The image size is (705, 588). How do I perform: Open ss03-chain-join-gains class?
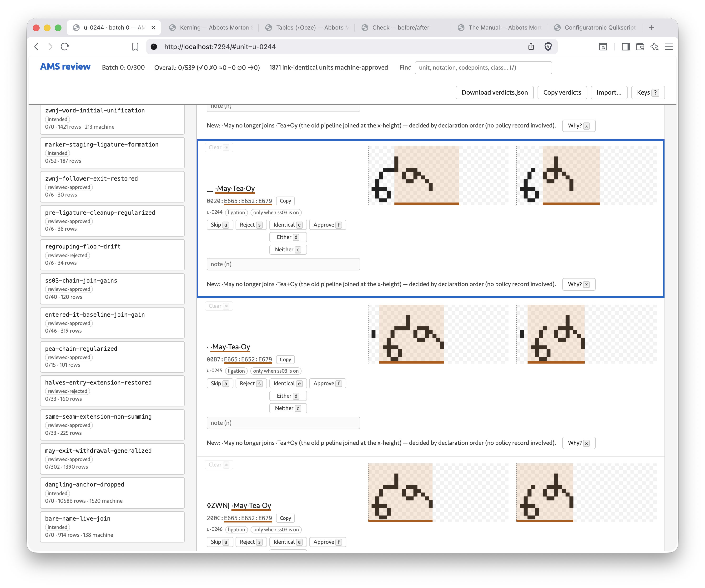[112, 289]
